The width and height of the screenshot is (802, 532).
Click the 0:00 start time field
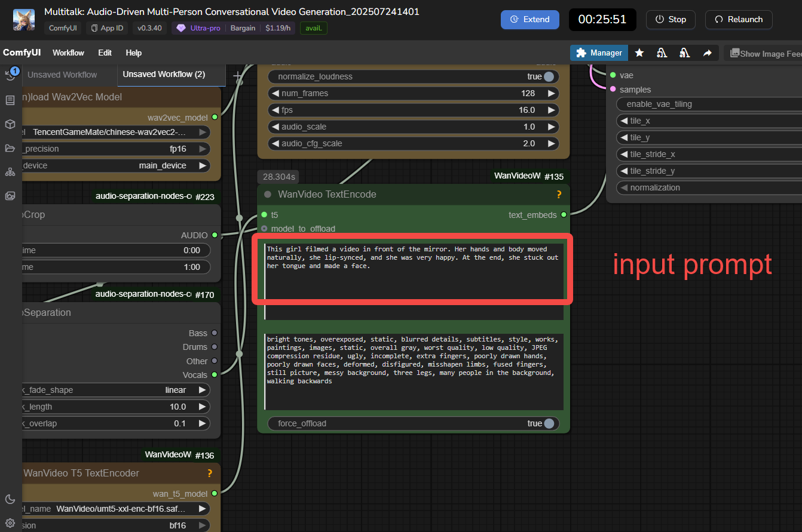(x=116, y=250)
